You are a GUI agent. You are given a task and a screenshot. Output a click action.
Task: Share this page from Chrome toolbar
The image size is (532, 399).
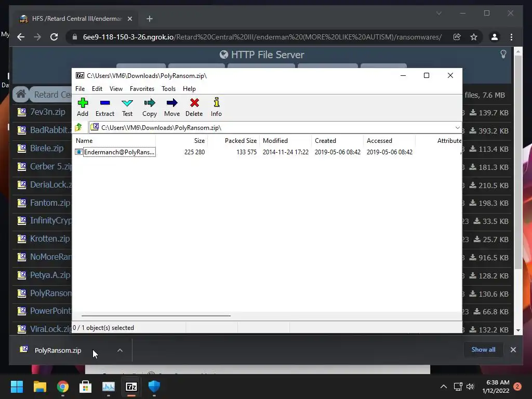pyautogui.click(x=457, y=37)
